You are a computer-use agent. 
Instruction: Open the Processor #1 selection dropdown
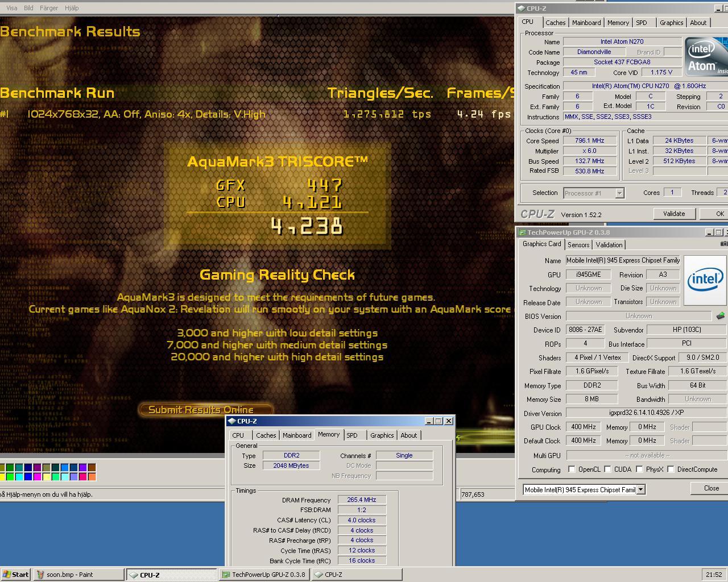point(619,193)
